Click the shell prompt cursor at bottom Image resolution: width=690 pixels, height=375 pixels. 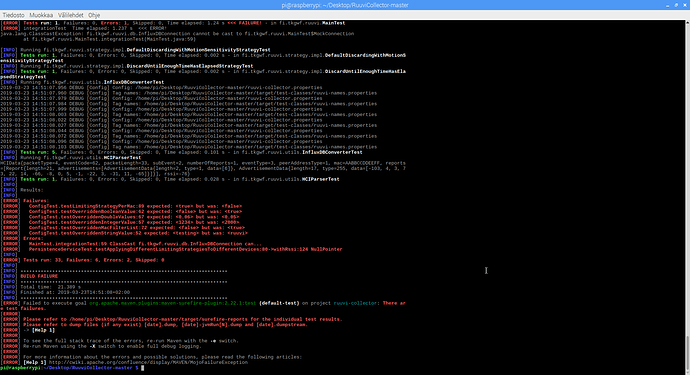click(143, 368)
